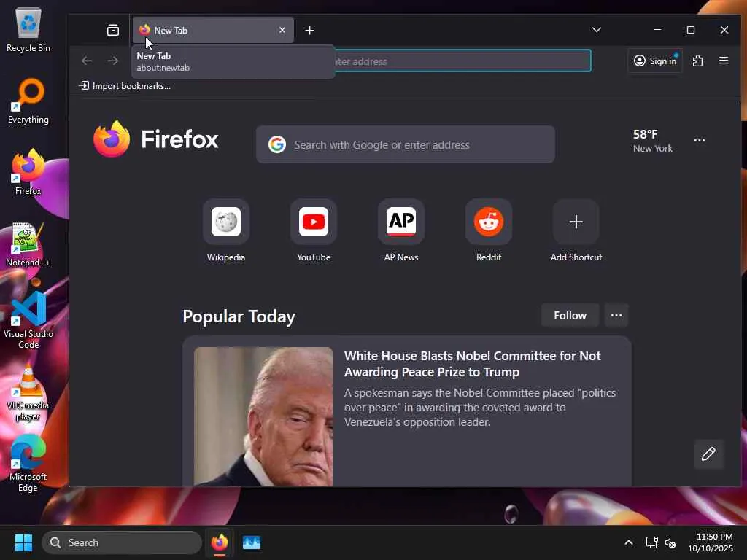Click the taskbar Search box

tap(122, 542)
